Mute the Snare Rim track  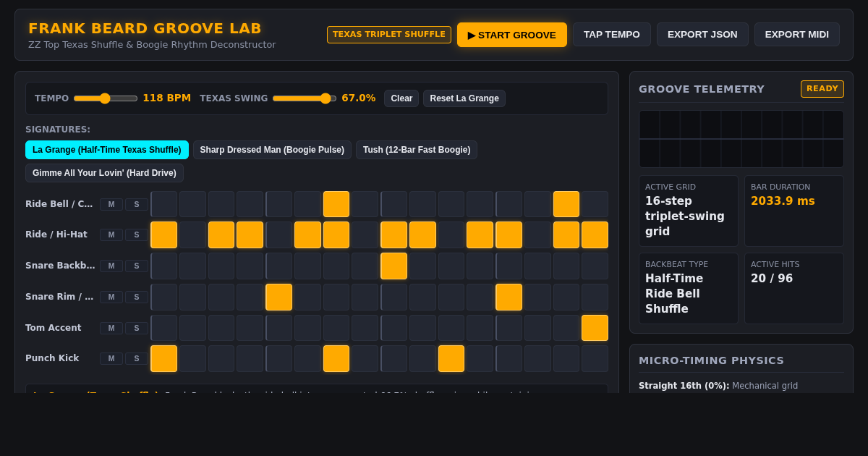point(111,297)
